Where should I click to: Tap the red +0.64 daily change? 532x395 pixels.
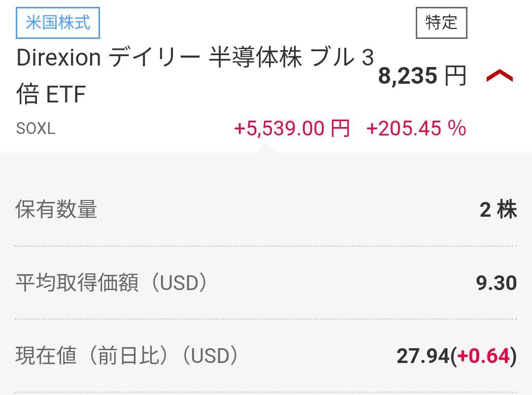(484, 356)
